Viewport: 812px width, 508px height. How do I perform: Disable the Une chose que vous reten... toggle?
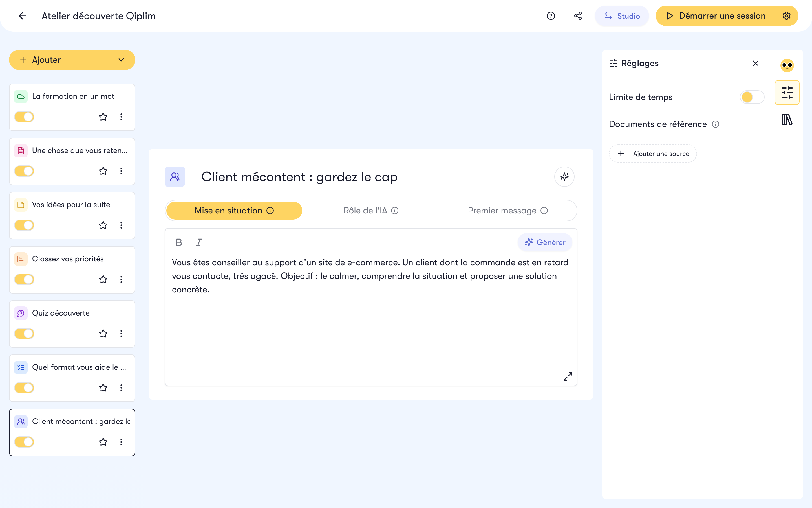(x=24, y=171)
